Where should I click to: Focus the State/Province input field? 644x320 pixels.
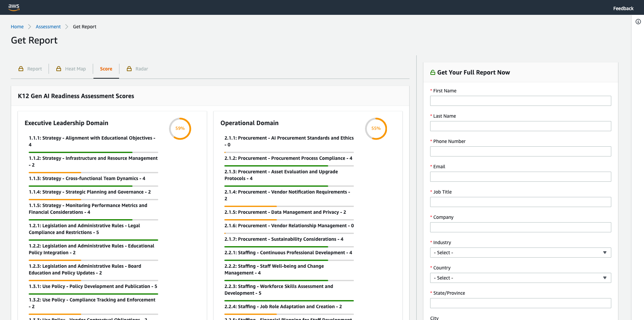[x=520, y=303]
